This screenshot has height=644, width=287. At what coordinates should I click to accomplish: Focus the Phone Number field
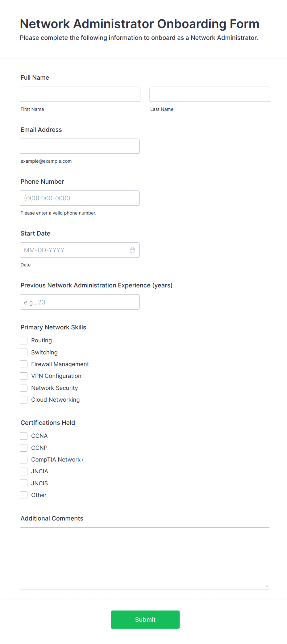pos(80,198)
